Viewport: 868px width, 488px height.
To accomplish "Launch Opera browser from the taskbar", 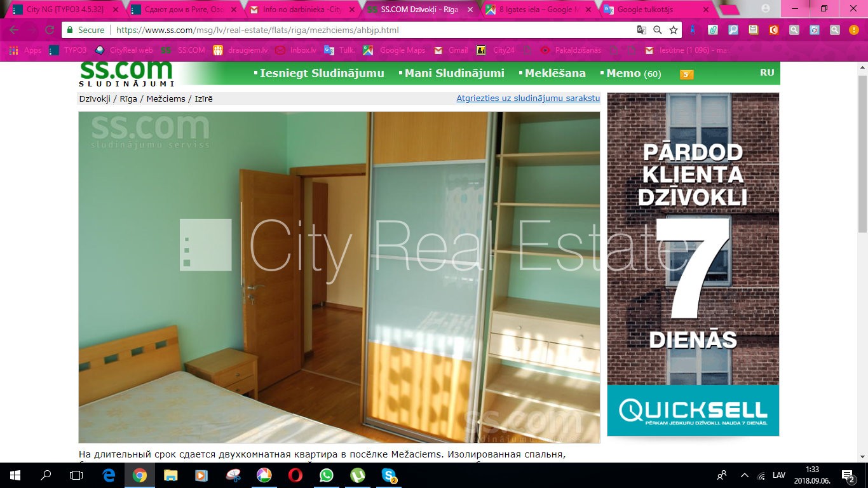I will (x=295, y=475).
